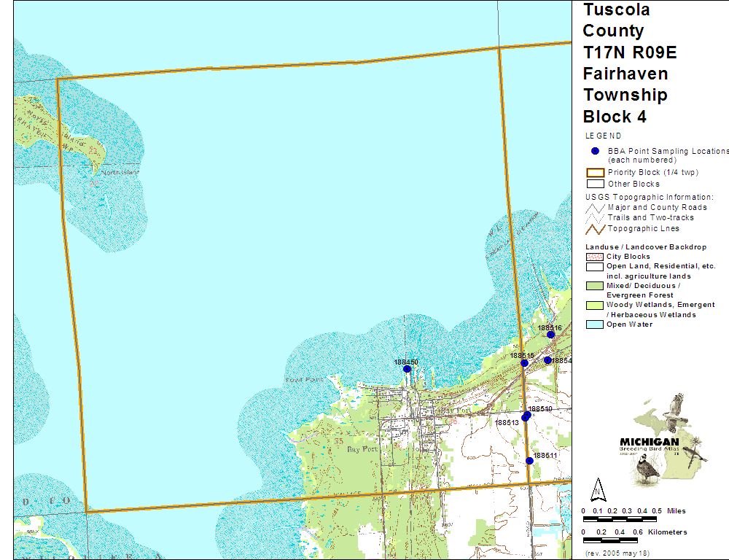Screen dimensions: 729x560
Task: Click the brown Topographic Lines zigzag symbol
Action: (595, 229)
